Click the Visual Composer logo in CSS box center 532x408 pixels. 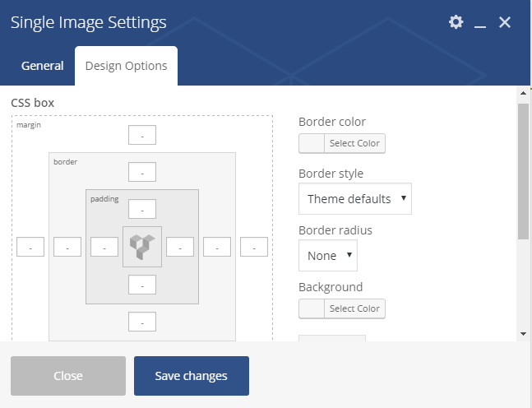pyautogui.click(x=142, y=247)
